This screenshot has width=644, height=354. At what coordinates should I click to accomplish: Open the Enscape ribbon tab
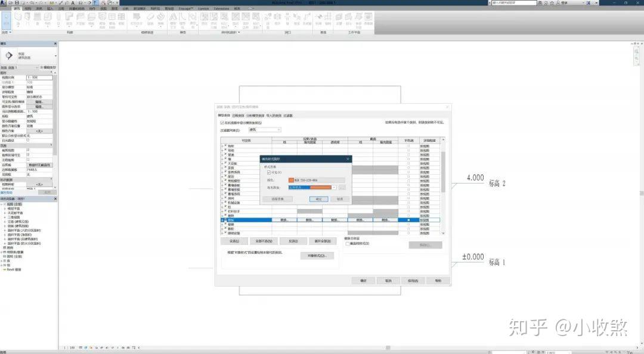185,8
